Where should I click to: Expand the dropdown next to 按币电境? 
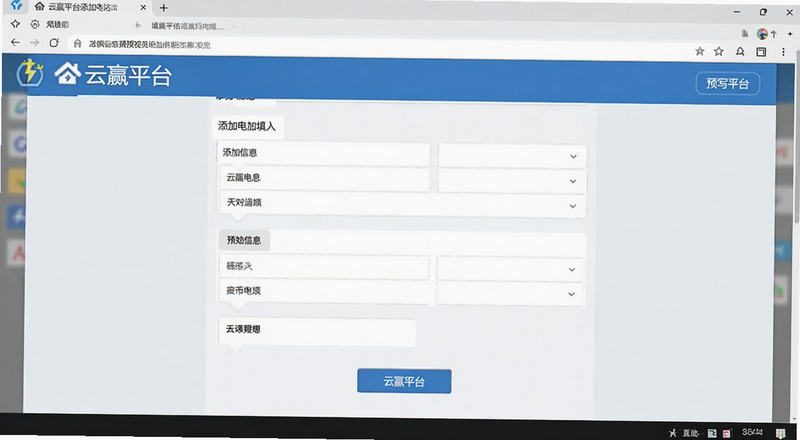click(x=510, y=294)
